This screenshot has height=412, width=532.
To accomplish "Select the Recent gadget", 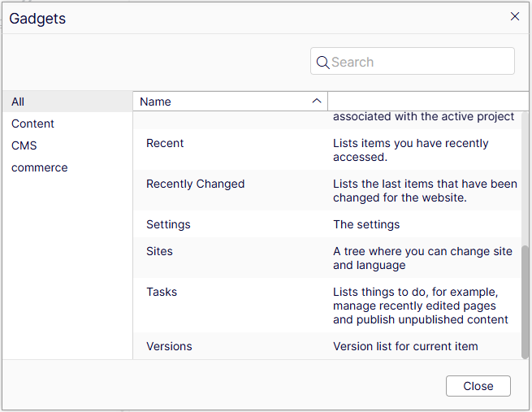I will coord(165,143).
